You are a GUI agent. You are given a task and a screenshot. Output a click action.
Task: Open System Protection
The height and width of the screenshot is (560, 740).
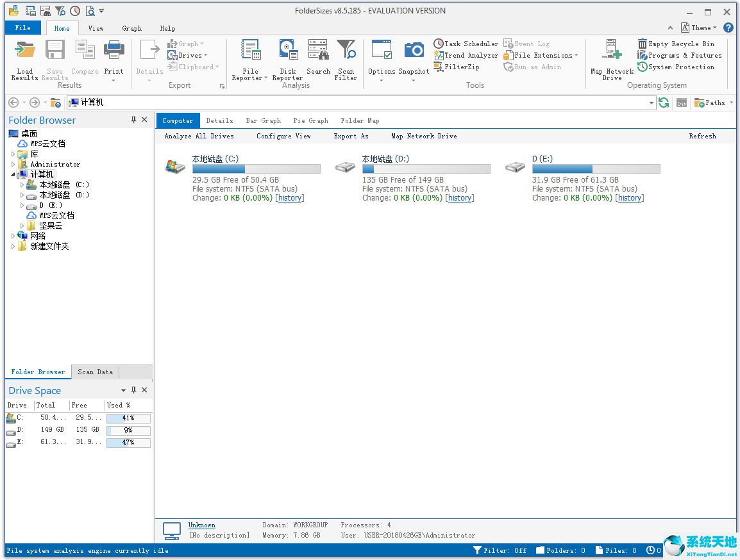[x=676, y=67]
